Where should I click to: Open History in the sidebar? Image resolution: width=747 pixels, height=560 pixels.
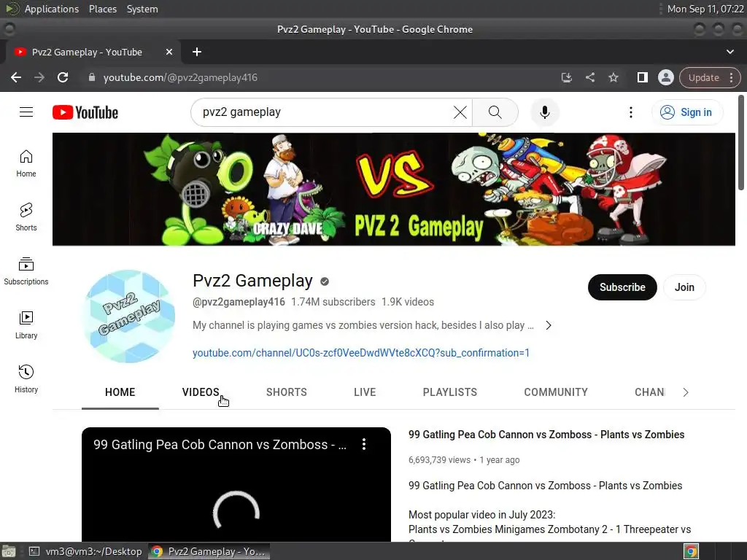(x=26, y=379)
